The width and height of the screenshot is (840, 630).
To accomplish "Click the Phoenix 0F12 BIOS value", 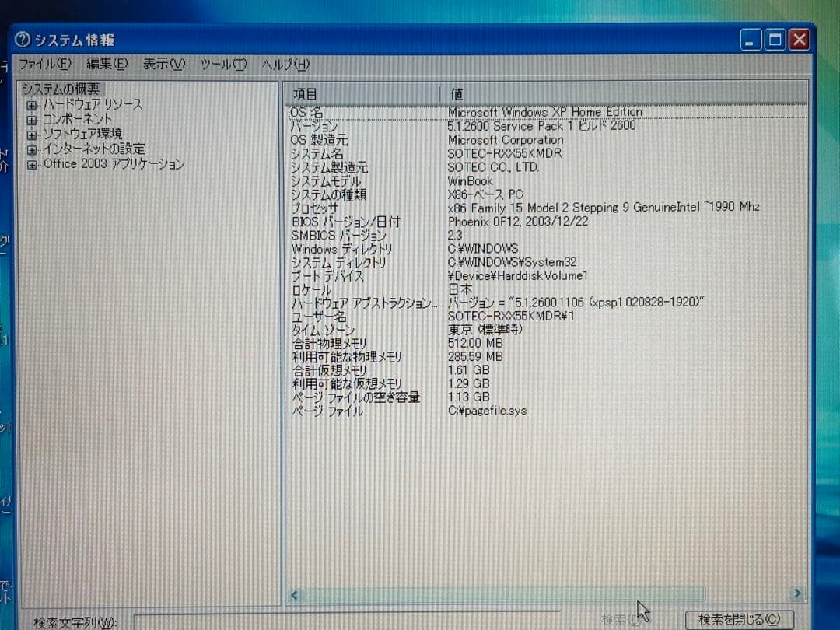I will pyautogui.click(x=517, y=222).
